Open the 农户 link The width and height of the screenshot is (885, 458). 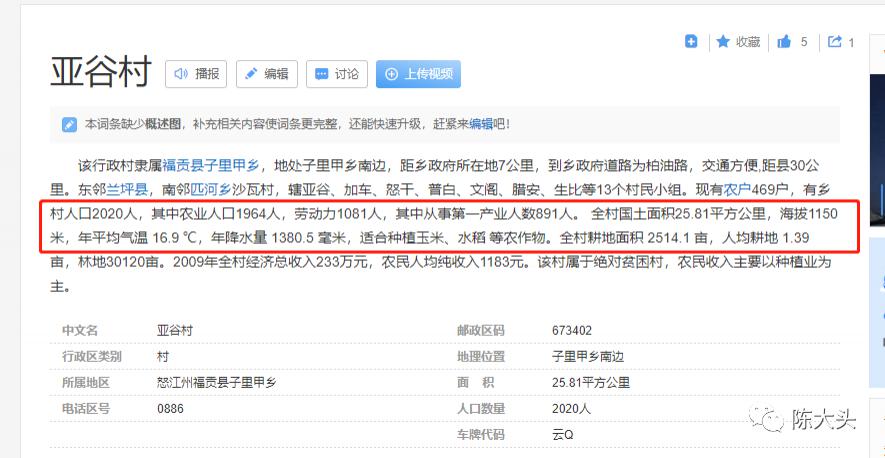pos(737,190)
